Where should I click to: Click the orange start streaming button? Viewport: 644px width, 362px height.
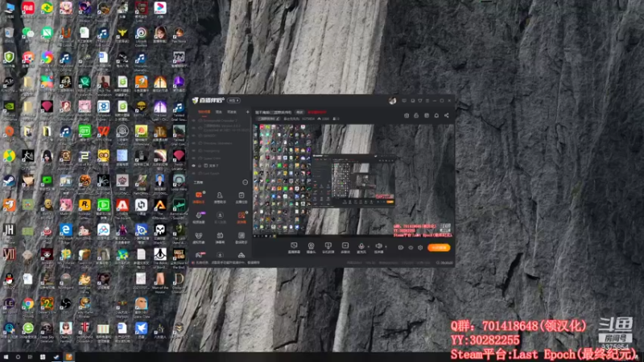439,248
